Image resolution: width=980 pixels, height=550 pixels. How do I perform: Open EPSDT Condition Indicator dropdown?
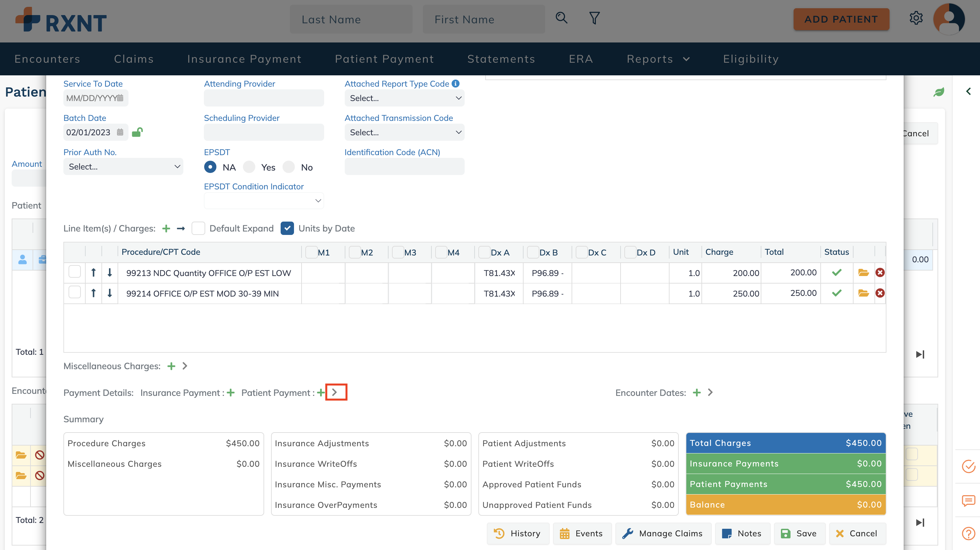point(264,201)
